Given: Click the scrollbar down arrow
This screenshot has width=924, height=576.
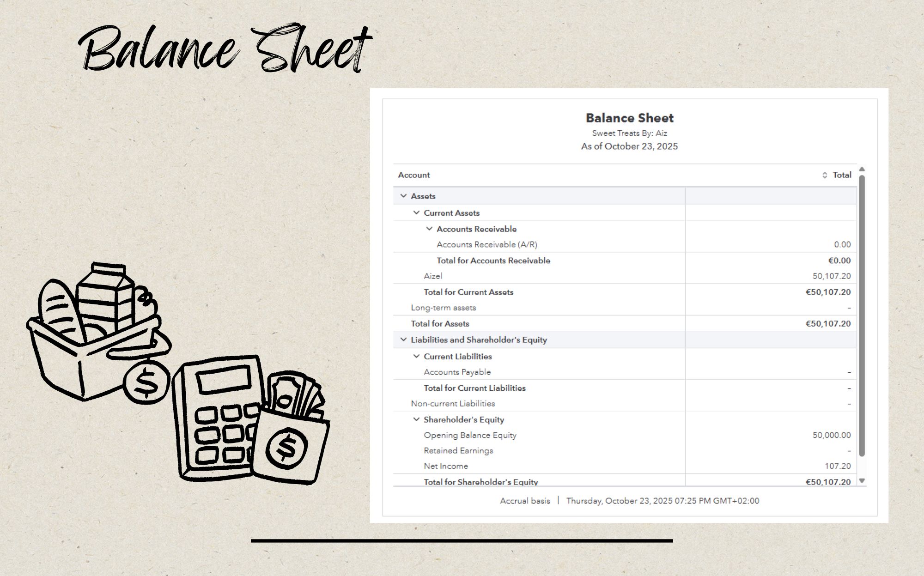Looking at the screenshot, I should (x=862, y=481).
